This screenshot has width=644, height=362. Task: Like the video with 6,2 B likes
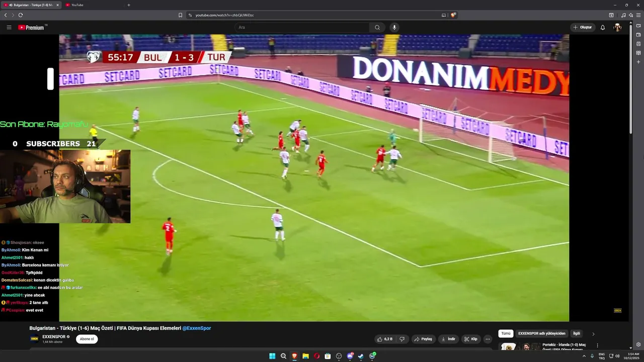click(385, 339)
